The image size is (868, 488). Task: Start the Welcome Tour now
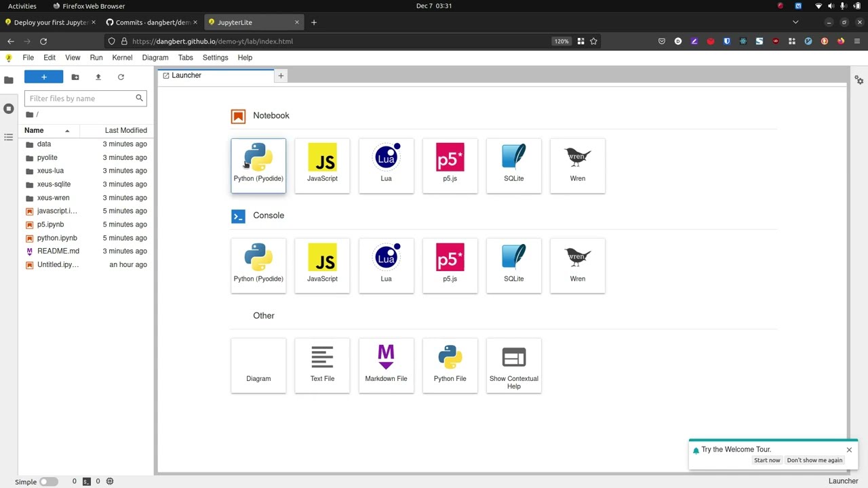click(x=767, y=460)
